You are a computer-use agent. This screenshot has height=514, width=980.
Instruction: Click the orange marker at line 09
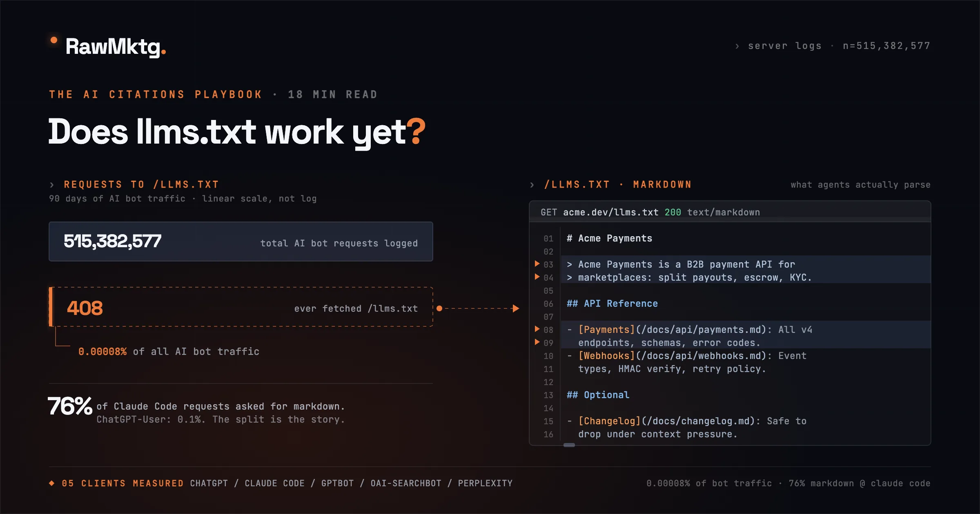537,342
